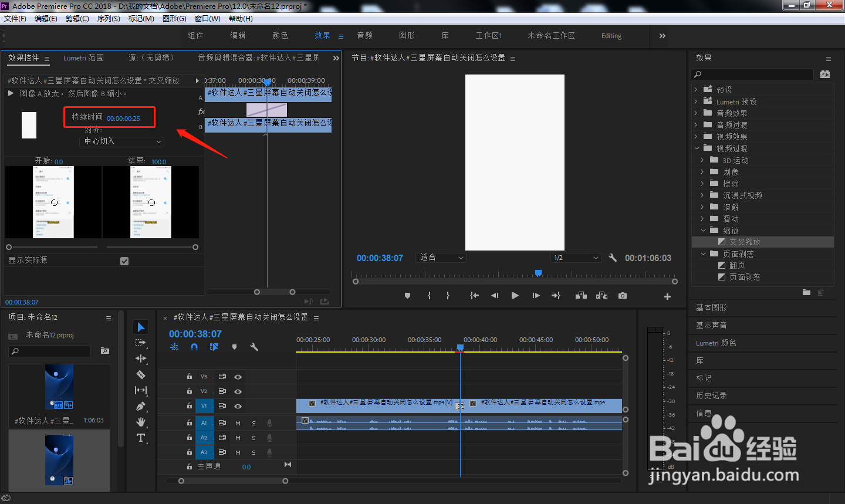The height and width of the screenshot is (504, 845).
Task: Mute audio track A1
Action: (x=238, y=423)
